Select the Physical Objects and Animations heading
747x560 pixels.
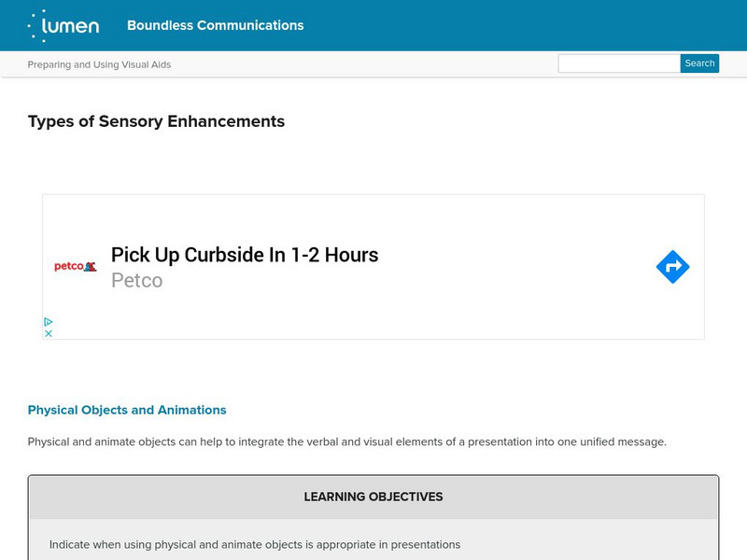pyautogui.click(x=127, y=410)
